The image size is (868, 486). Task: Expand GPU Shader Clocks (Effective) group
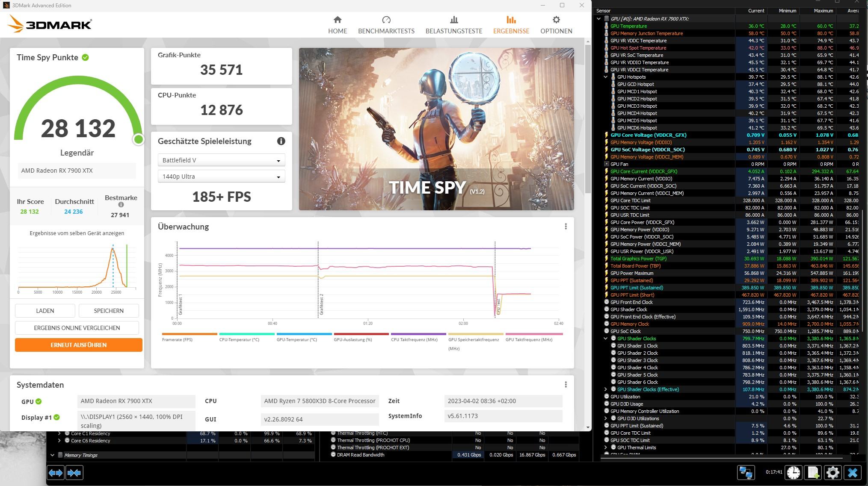point(605,389)
